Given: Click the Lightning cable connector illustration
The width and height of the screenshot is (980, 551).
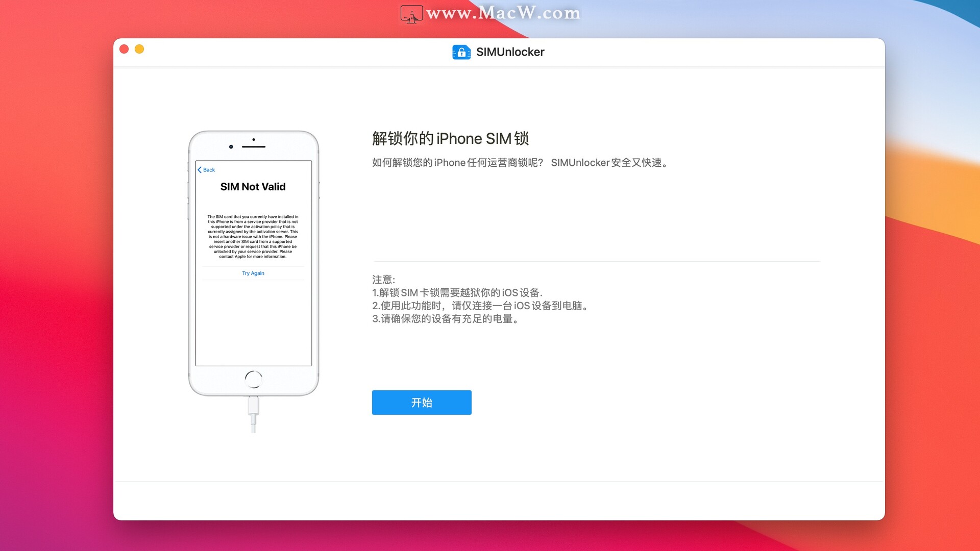Looking at the screenshot, I should (x=254, y=414).
